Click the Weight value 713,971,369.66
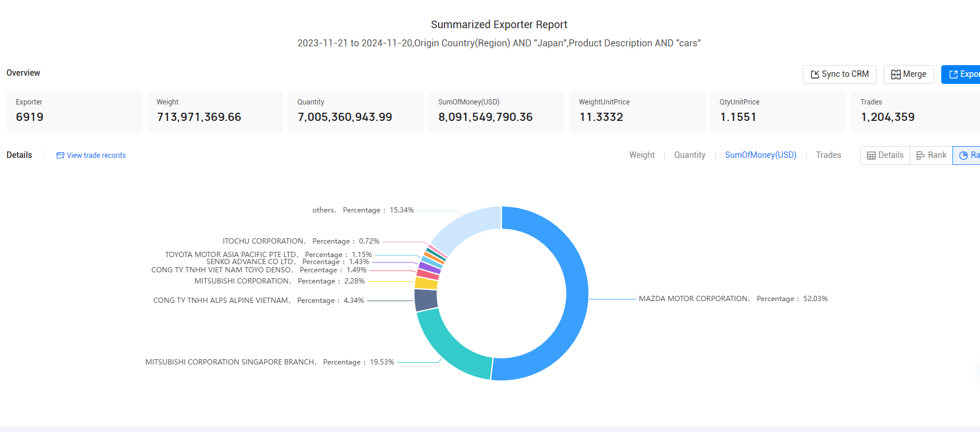The height and width of the screenshot is (432, 980). 199,117
